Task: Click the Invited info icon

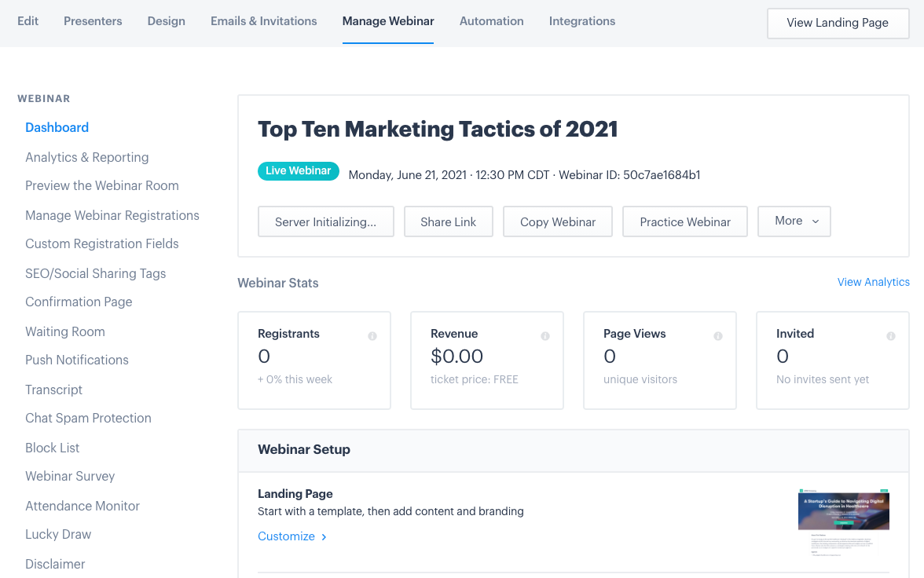Action: [891, 336]
